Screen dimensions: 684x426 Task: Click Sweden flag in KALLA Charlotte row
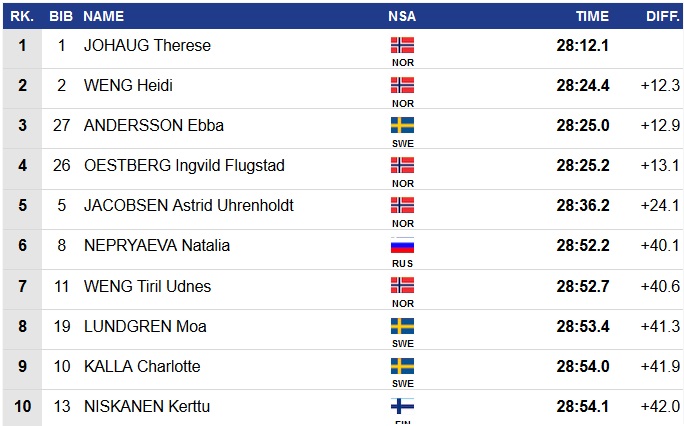click(402, 366)
